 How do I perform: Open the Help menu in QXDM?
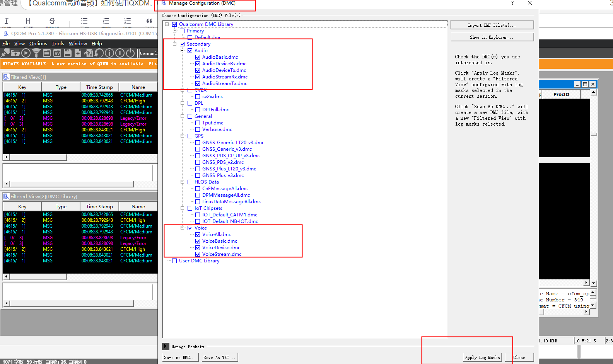point(97,44)
